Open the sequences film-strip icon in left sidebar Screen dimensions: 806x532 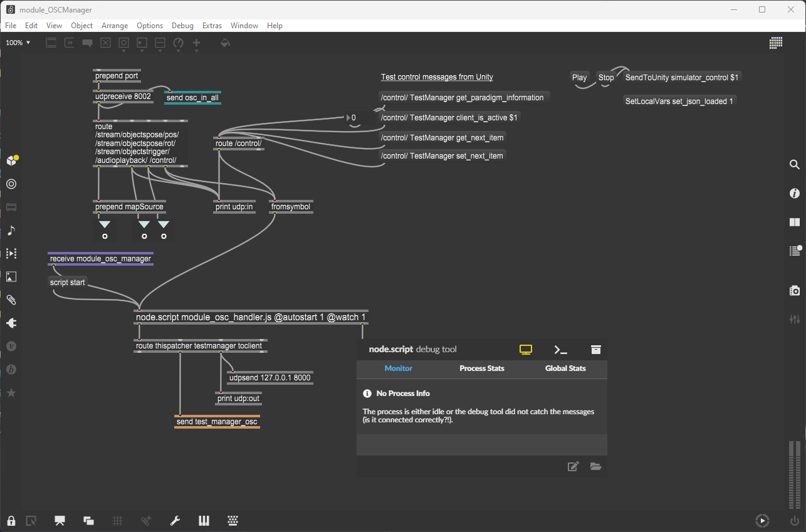tap(11, 253)
